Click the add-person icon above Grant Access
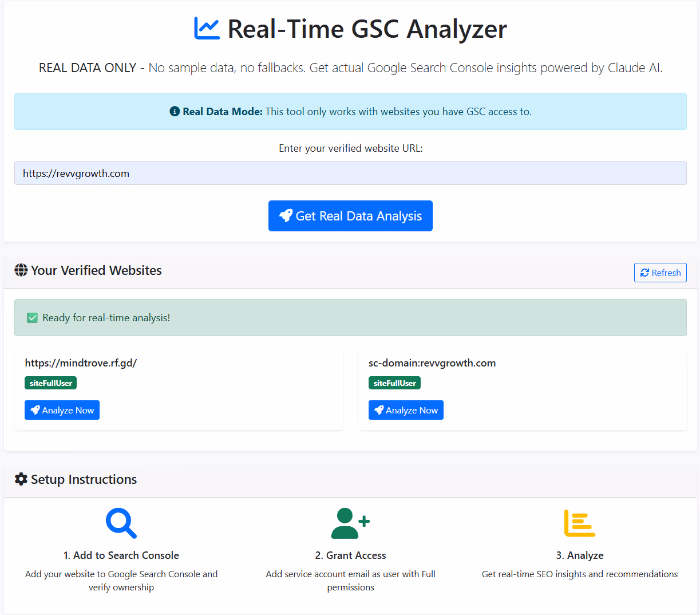 [350, 523]
